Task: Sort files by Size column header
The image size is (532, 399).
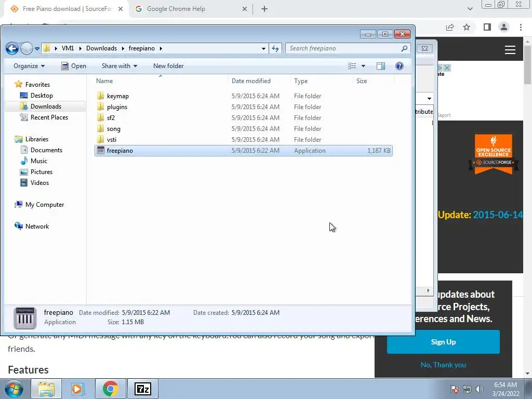Action: [362, 81]
